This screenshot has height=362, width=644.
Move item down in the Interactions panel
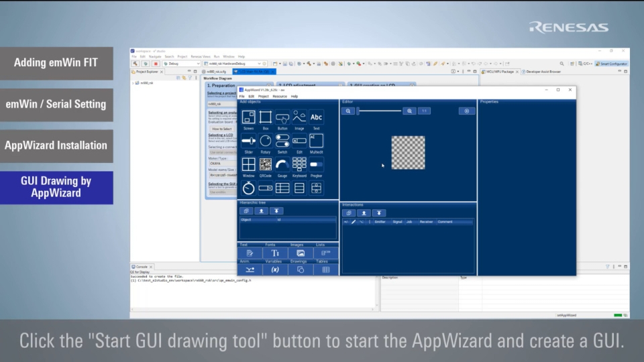point(379,213)
